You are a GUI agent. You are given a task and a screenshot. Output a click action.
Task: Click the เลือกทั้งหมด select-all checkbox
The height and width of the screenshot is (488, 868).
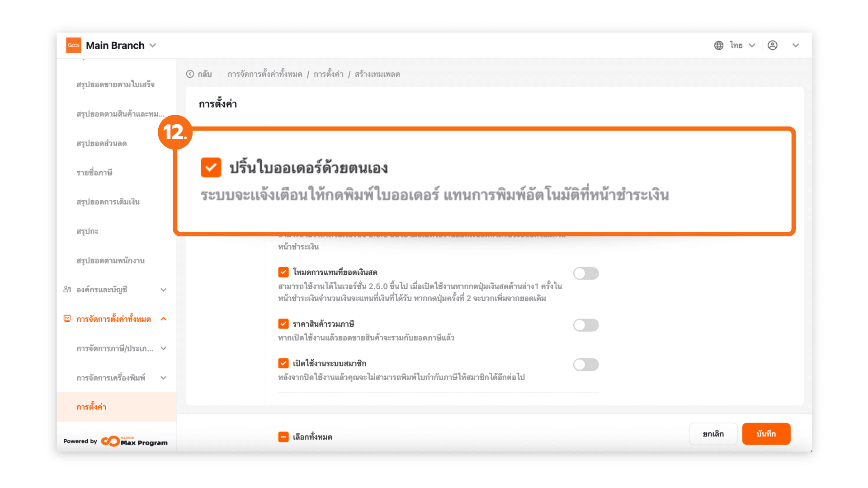pyautogui.click(x=283, y=437)
